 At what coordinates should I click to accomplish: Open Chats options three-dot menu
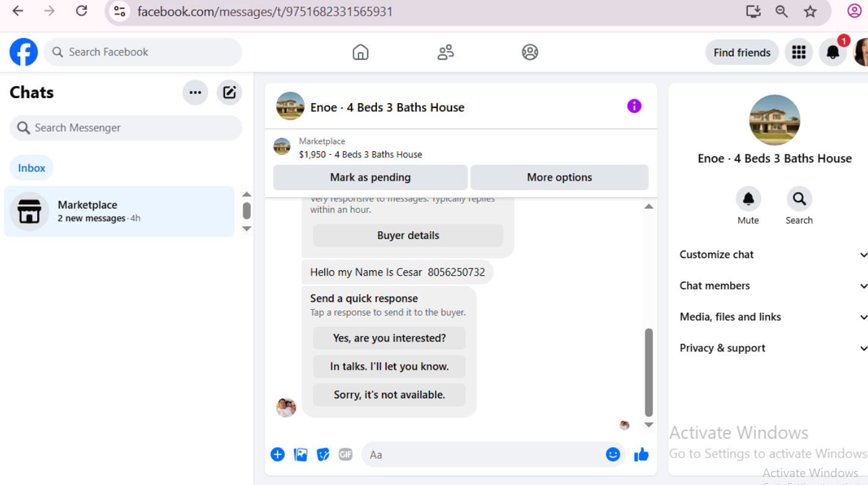coord(195,93)
